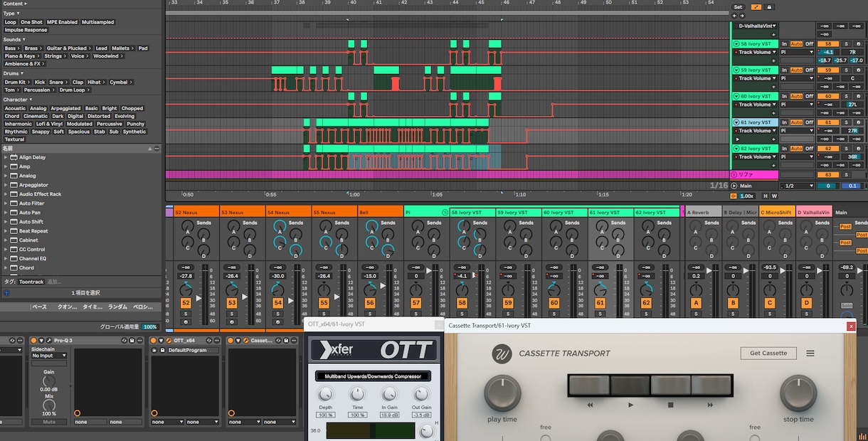Expand Align Delay in browser list

(x=6, y=157)
